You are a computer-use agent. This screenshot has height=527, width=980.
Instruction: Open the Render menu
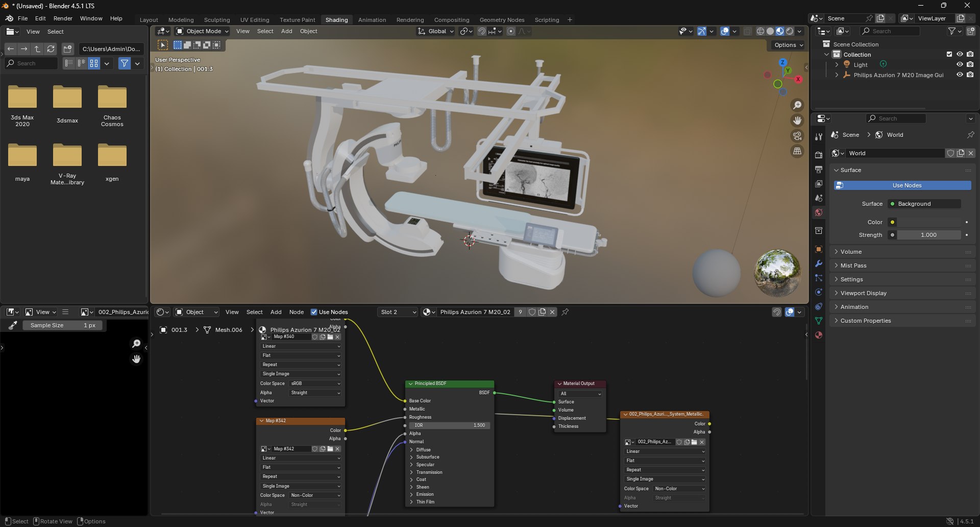click(63, 18)
